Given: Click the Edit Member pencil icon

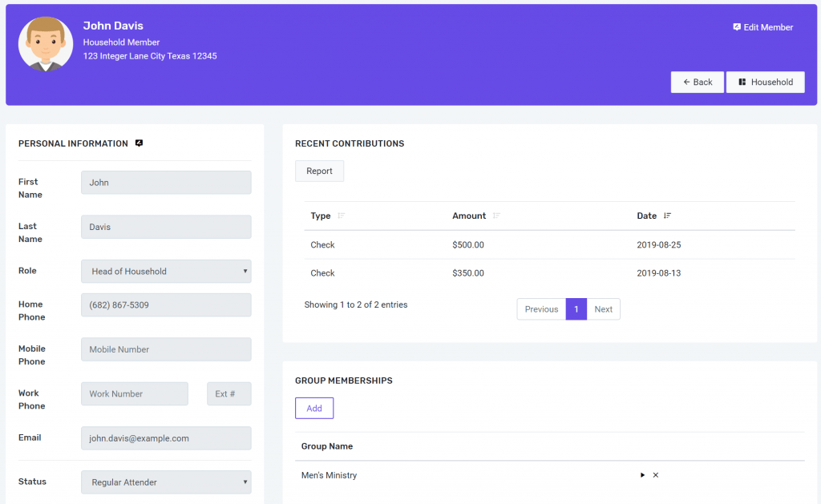Looking at the screenshot, I should coord(735,26).
